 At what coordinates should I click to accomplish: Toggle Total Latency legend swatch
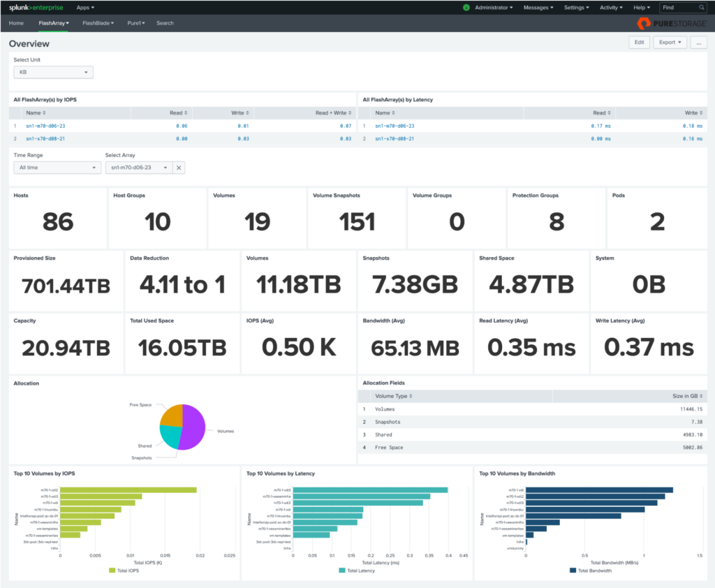(x=342, y=571)
